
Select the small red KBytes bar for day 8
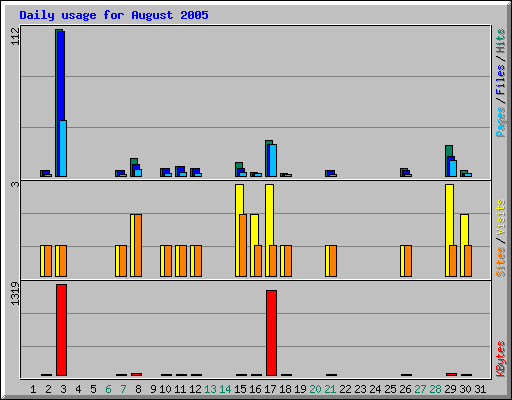pyautogui.click(x=136, y=374)
